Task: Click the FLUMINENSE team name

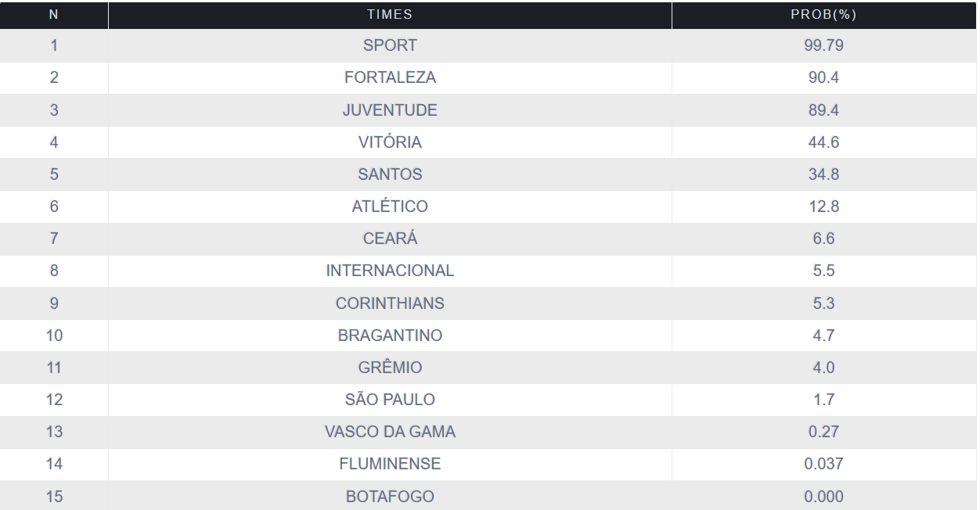Action: click(x=390, y=464)
